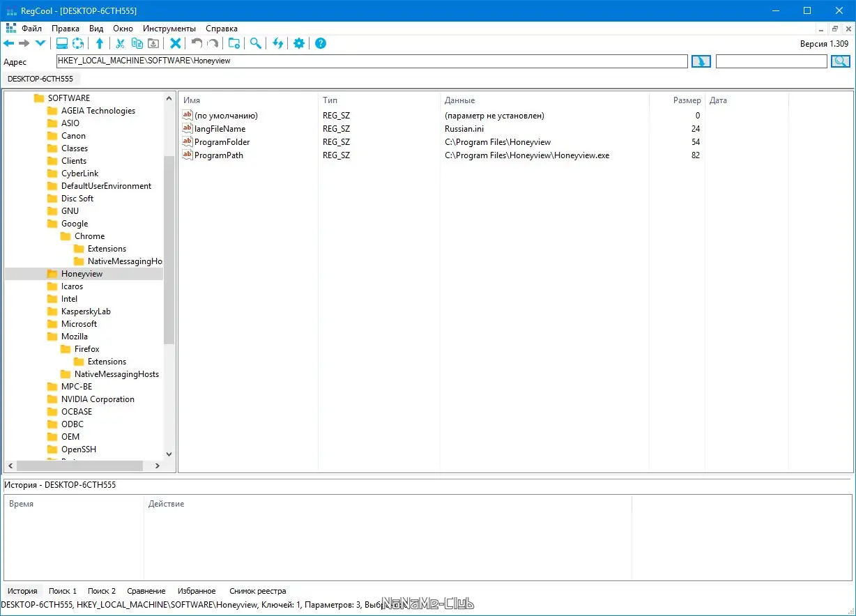
Task: Open the Вид menu
Action: point(96,29)
